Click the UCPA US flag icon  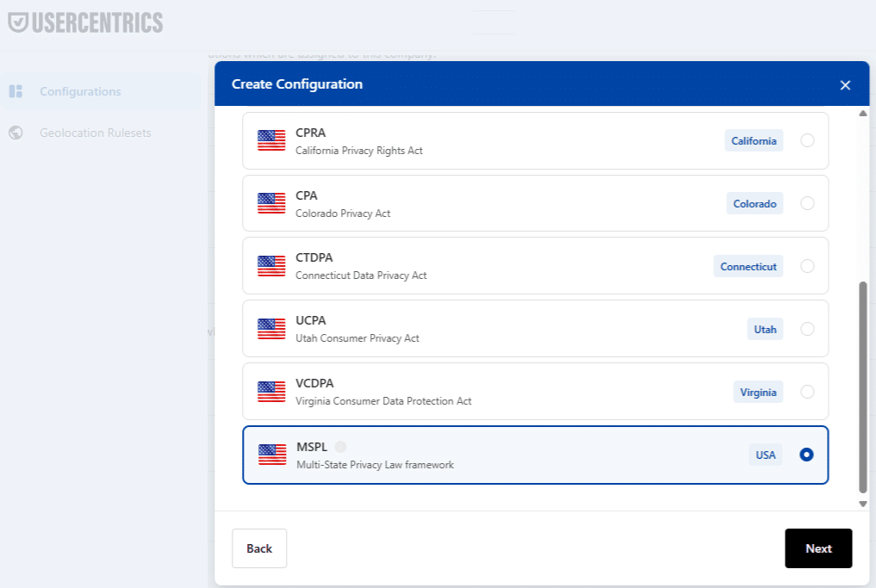coord(271,329)
